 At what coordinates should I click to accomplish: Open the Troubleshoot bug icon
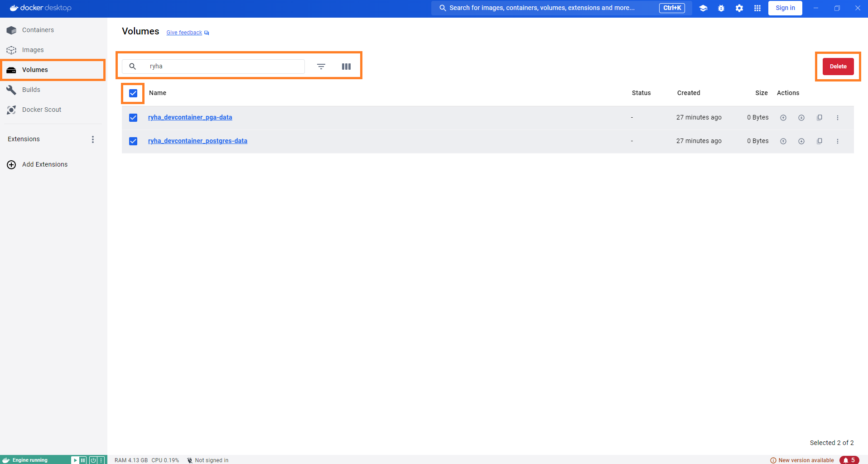click(x=721, y=8)
